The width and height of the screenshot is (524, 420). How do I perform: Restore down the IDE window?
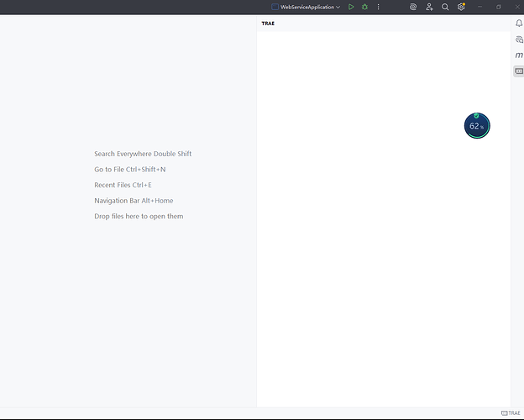[499, 7]
